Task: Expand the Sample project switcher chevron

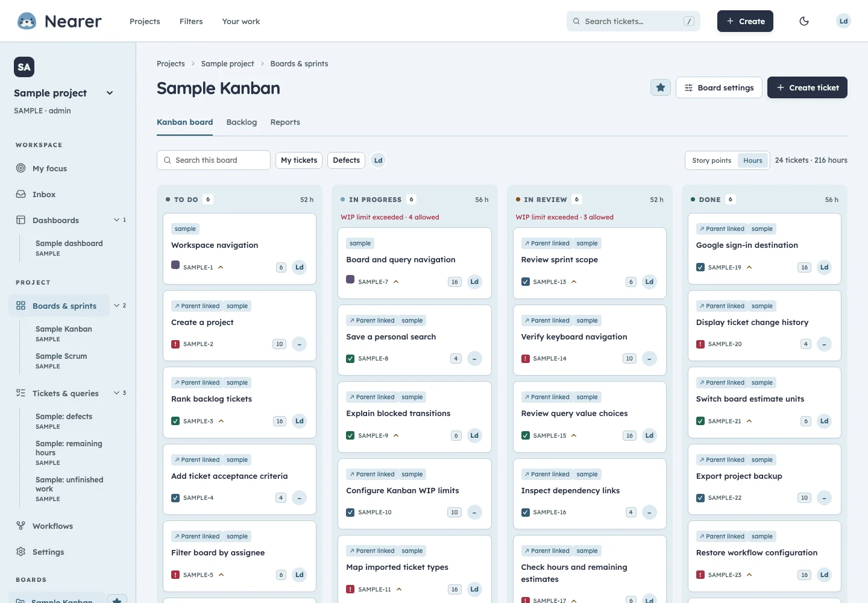Action: (x=110, y=93)
